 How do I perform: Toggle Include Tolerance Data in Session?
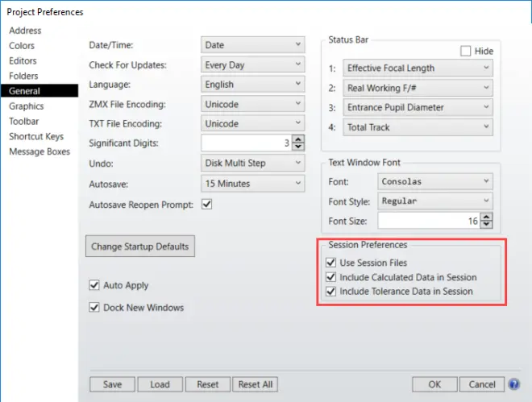(x=330, y=291)
